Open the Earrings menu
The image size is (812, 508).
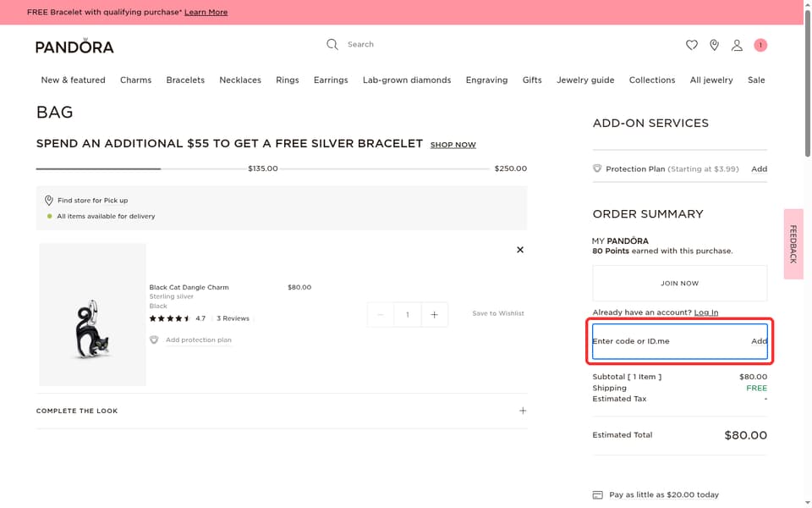click(331, 80)
